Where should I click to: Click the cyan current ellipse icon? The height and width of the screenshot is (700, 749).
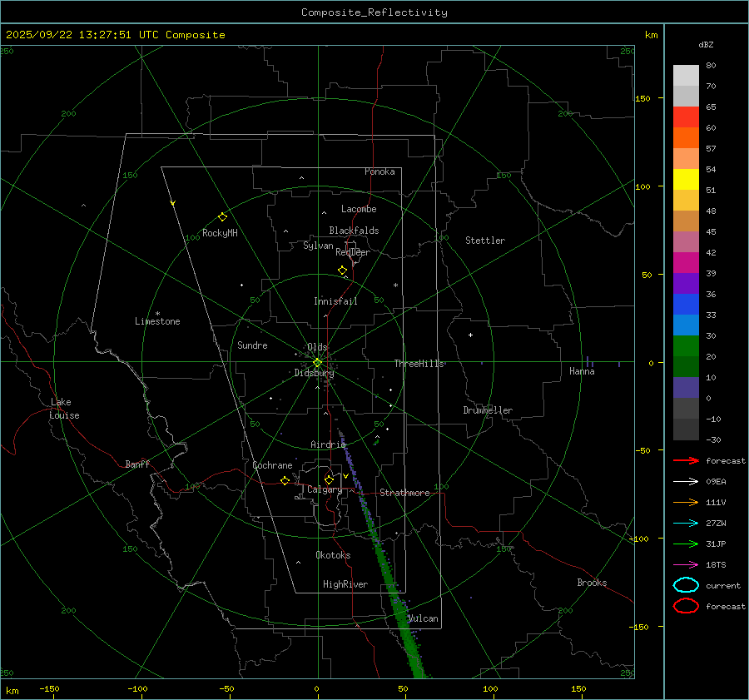pos(686,585)
